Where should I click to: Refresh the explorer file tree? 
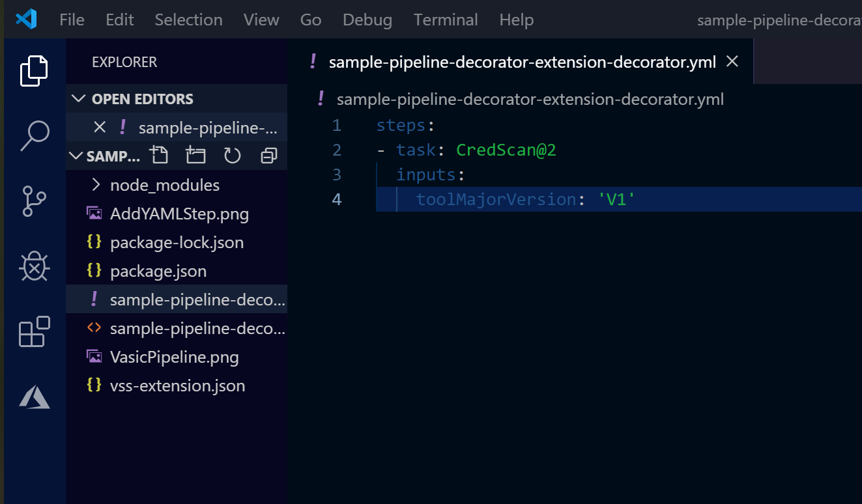pos(232,156)
